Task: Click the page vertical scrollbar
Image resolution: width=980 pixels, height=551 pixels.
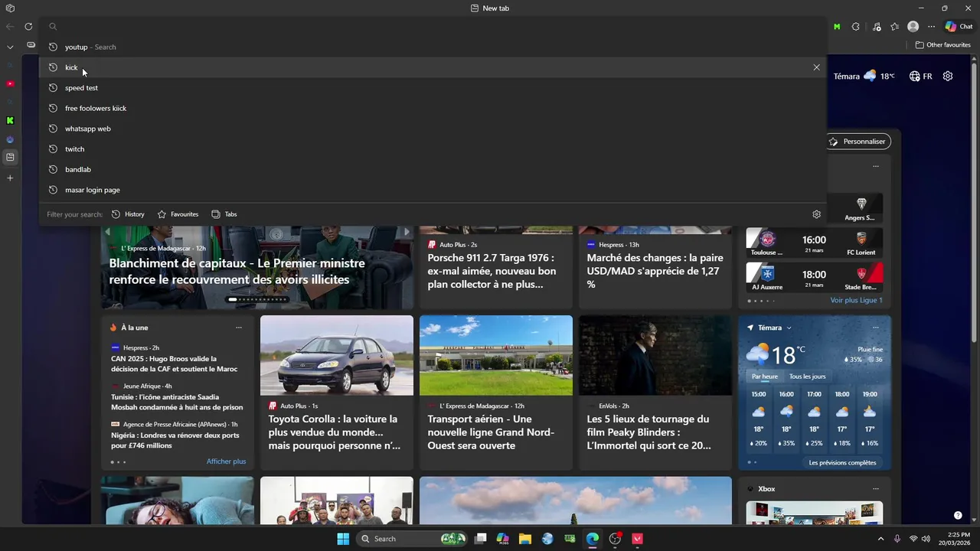Action: tap(975, 203)
